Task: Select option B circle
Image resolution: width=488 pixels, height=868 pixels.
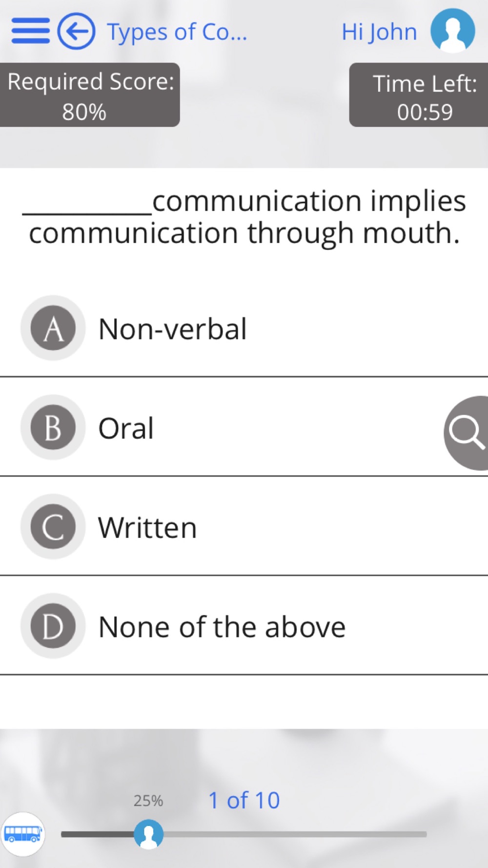Action: (x=53, y=427)
